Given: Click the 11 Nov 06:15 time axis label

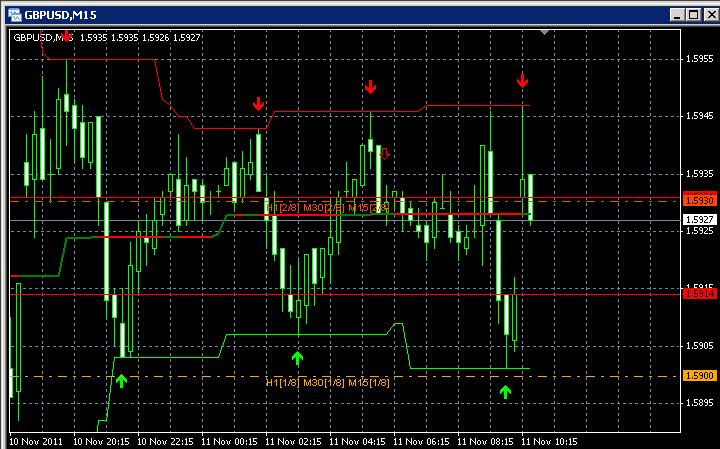Looking at the screenshot, I should click(421, 442).
